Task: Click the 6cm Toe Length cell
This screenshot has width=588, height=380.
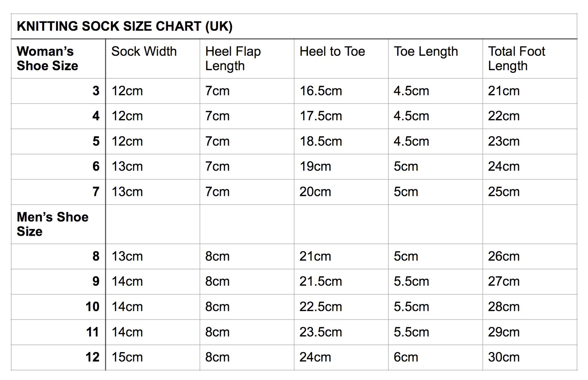Action: pos(405,357)
